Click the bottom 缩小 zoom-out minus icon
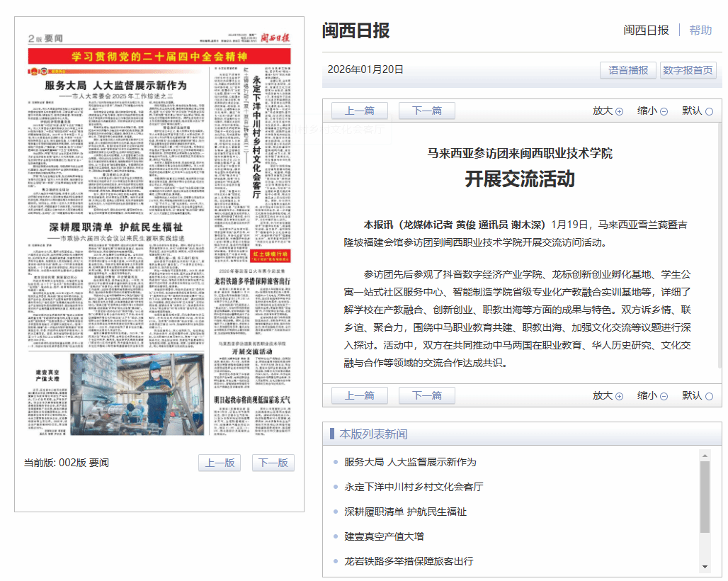This screenshot has height=581, width=728. 664,396
